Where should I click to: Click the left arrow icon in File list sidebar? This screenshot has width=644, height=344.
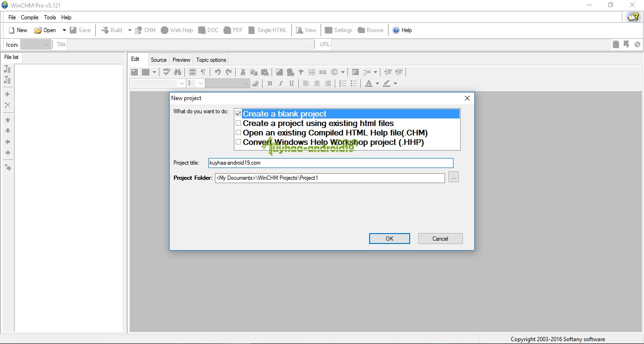pyautogui.click(x=8, y=142)
